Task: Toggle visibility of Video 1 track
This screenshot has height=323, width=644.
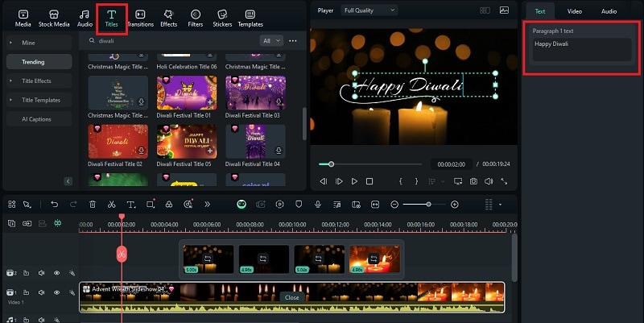Action: 56,292
